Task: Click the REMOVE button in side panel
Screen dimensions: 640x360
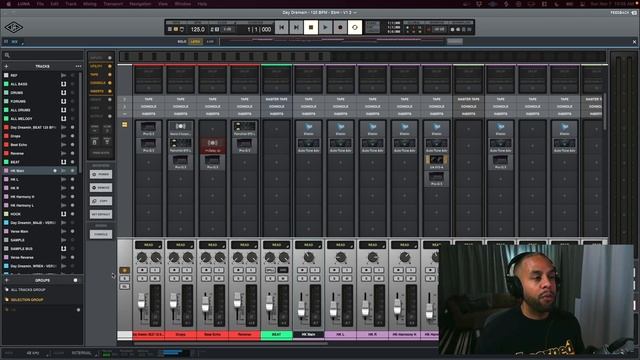Action: [x=101, y=188]
